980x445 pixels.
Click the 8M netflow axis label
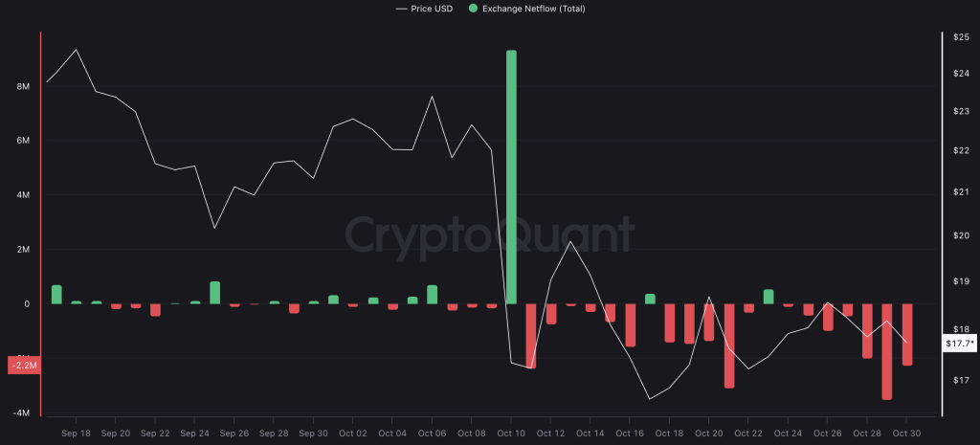(x=23, y=86)
